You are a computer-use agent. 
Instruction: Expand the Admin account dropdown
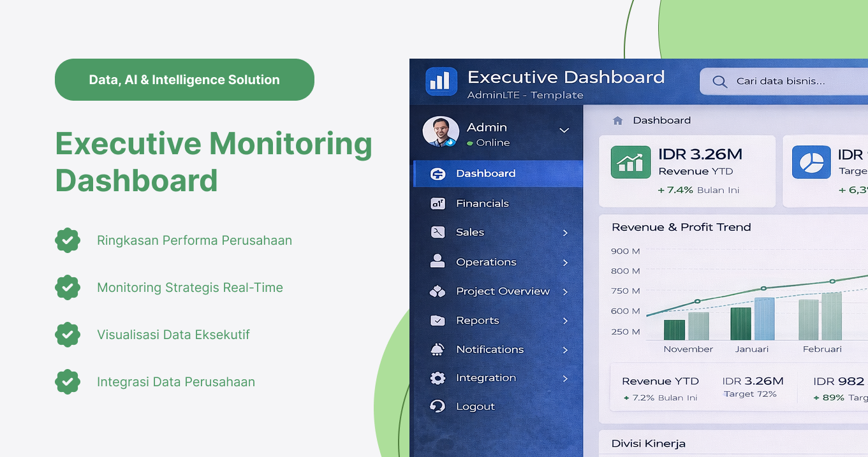click(564, 129)
